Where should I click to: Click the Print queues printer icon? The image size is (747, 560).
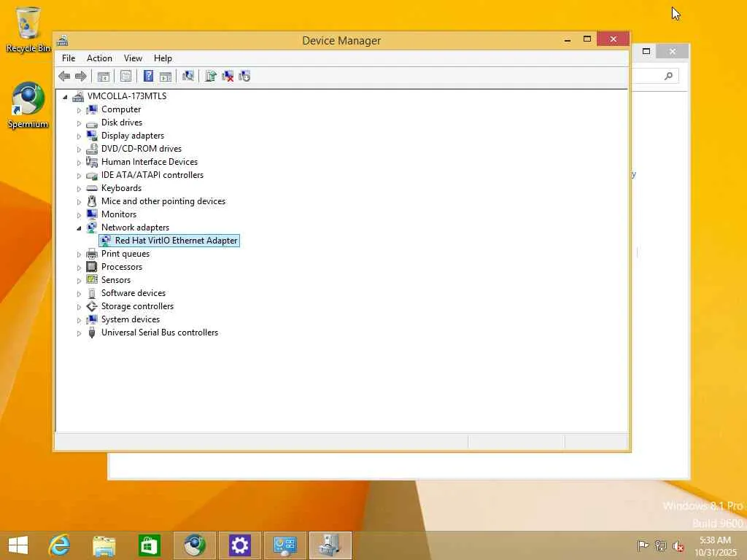[92, 254]
